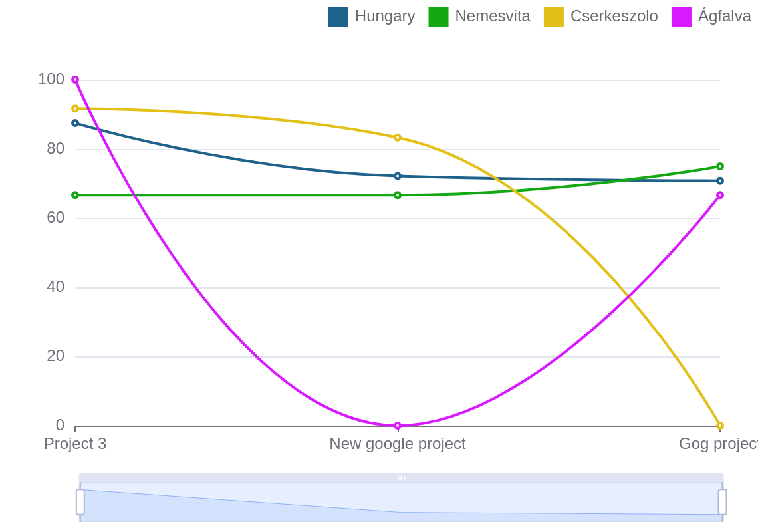Click the Hungary legend label
758x532 pixels.
[x=384, y=16]
